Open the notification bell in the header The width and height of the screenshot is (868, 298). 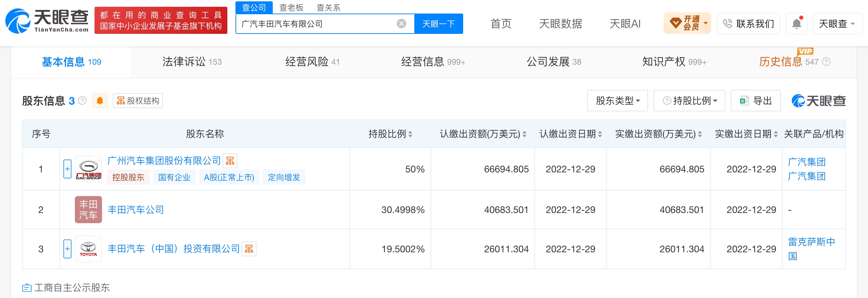pos(797,24)
